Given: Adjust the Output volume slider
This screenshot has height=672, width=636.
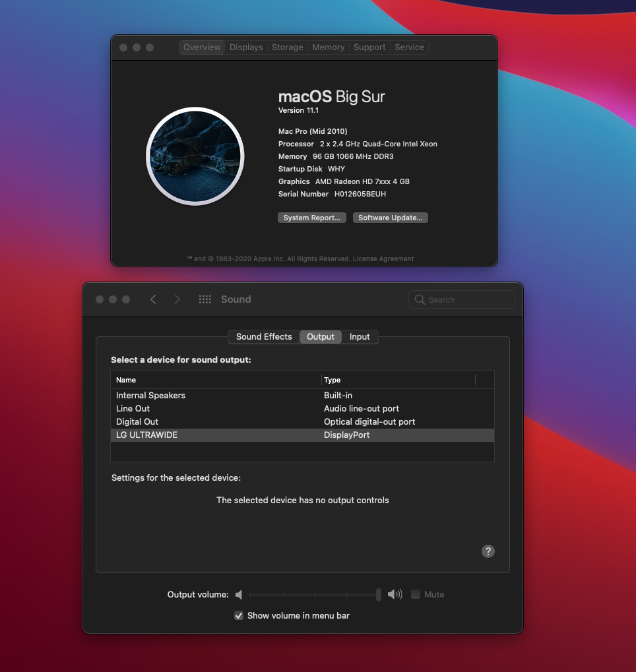Looking at the screenshot, I should 315,594.
